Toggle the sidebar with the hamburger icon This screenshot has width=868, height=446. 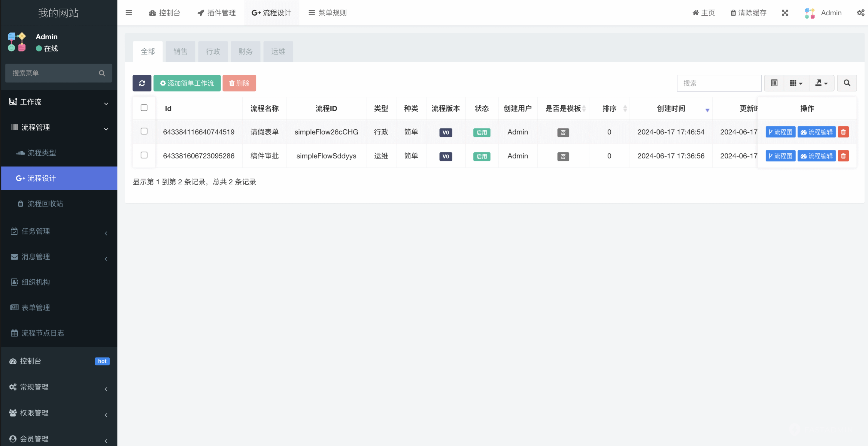click(128, 13)
